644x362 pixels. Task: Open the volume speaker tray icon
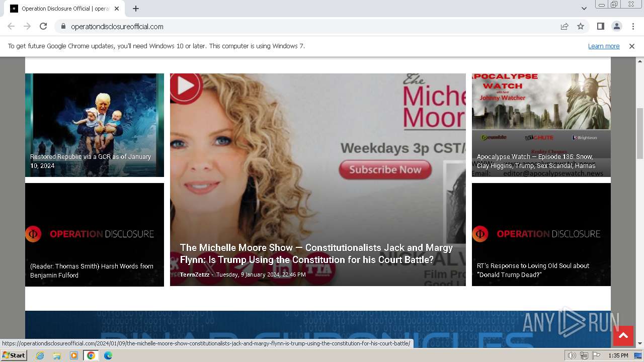tap(572, 355)
